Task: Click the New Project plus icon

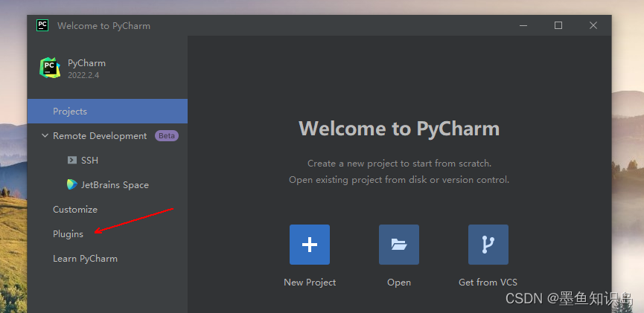Action: [309, 245]
